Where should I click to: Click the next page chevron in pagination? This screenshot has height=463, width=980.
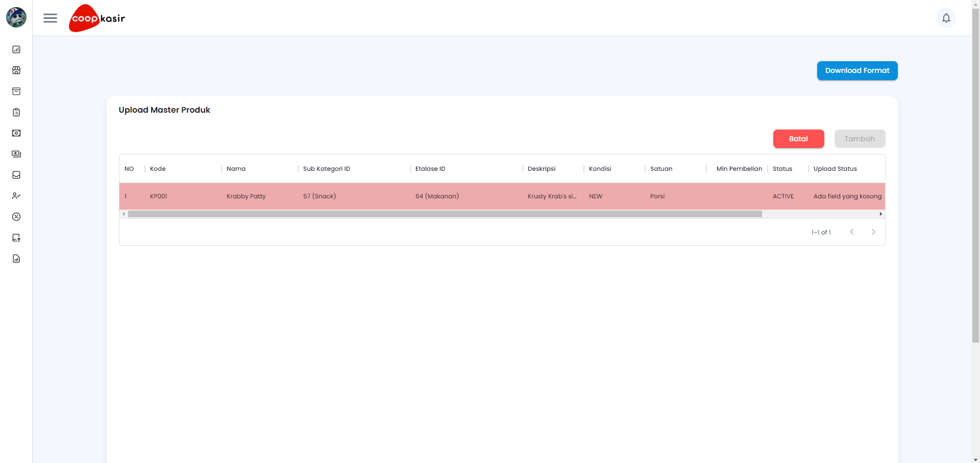pos(873,231)
